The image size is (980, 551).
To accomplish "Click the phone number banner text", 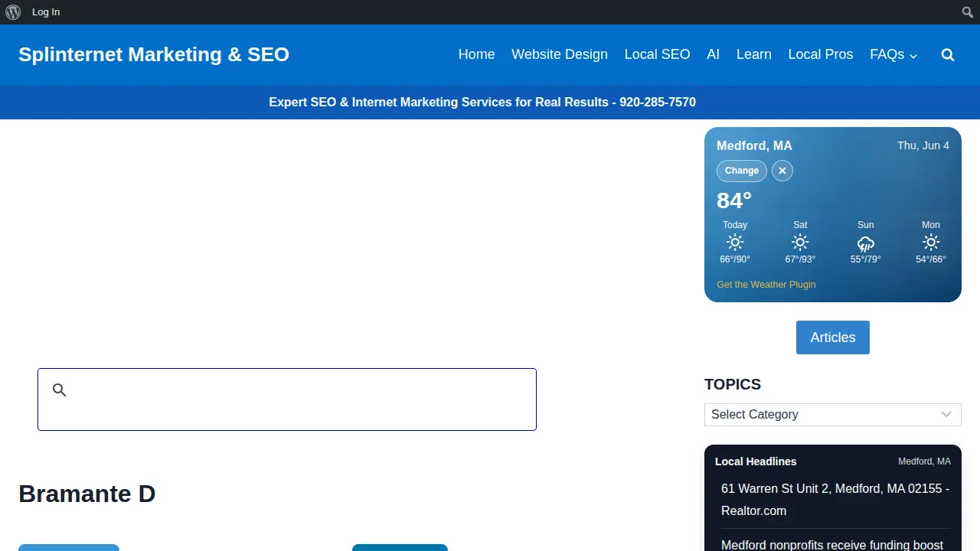I will [482, 103].
